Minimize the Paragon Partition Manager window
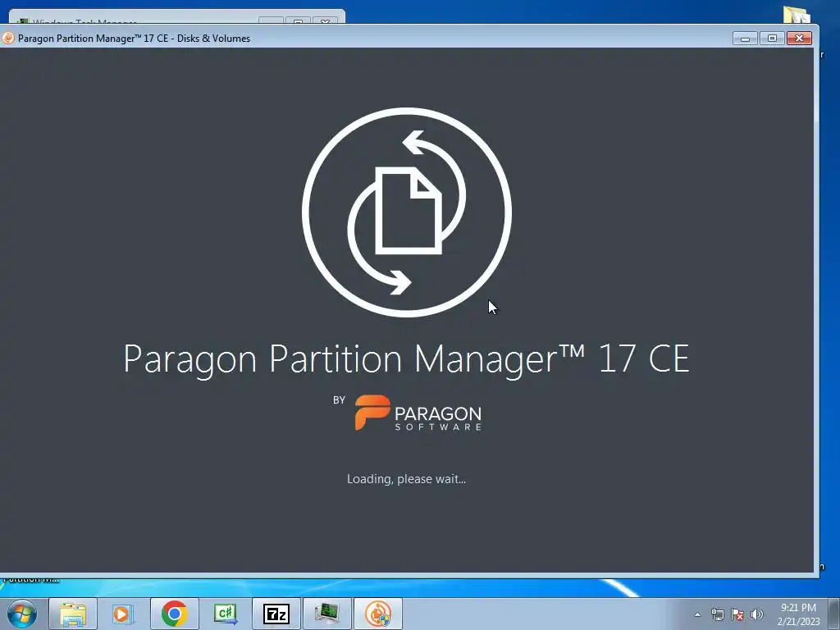This screenshot has width=840, height=630. [x=745, y=38]
